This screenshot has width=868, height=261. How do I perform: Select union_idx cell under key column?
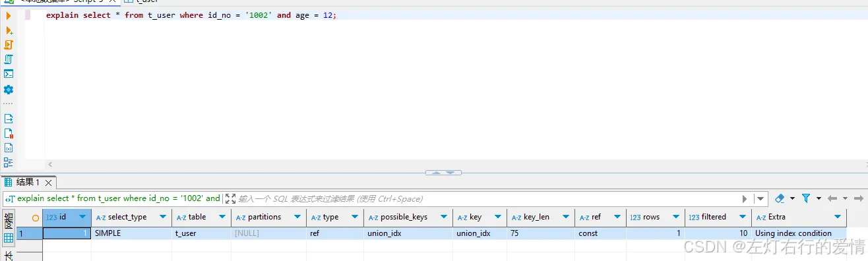480,233
